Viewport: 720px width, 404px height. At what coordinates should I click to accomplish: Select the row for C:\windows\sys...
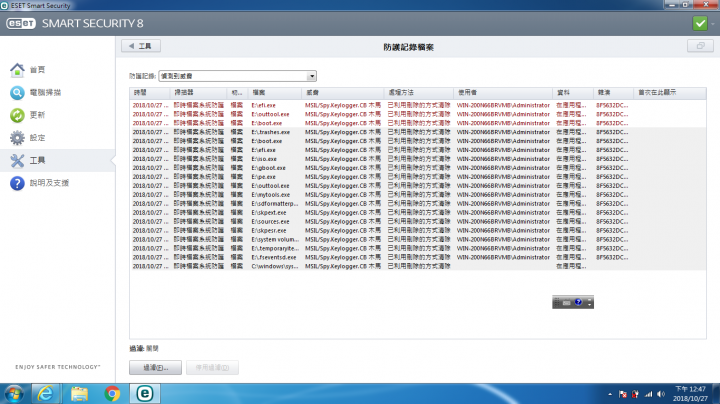pos(418,266)
